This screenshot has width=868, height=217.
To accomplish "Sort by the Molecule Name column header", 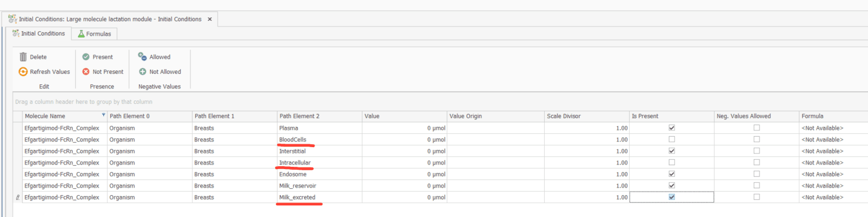I will pyautogui.click(x=65, y=116).
